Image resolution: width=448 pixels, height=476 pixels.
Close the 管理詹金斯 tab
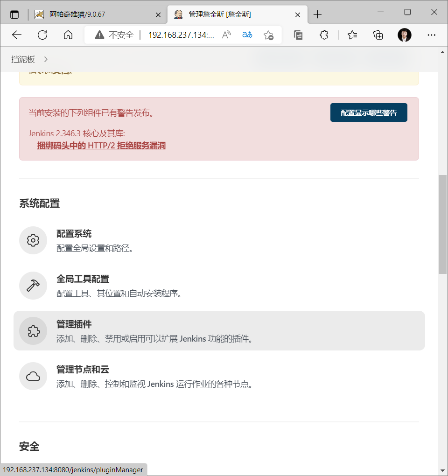[x=297, y=14]
